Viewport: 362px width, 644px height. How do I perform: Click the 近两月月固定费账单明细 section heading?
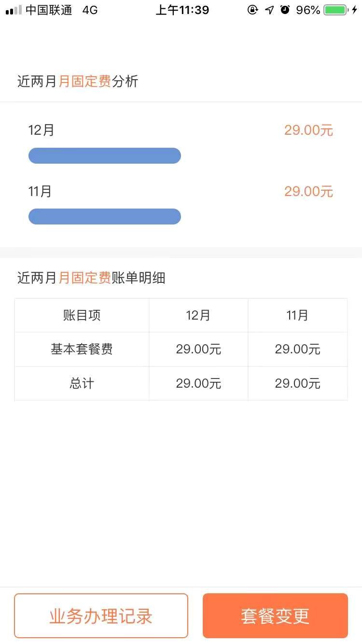point(91,278)
